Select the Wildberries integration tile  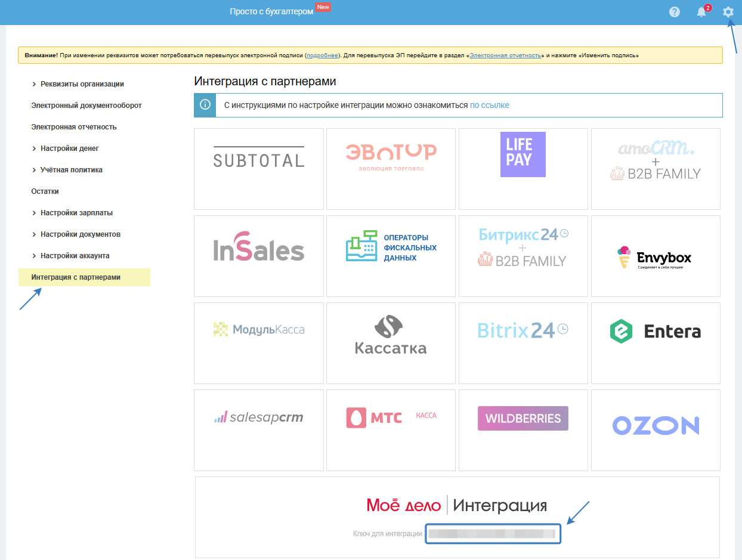coord(523,430)
